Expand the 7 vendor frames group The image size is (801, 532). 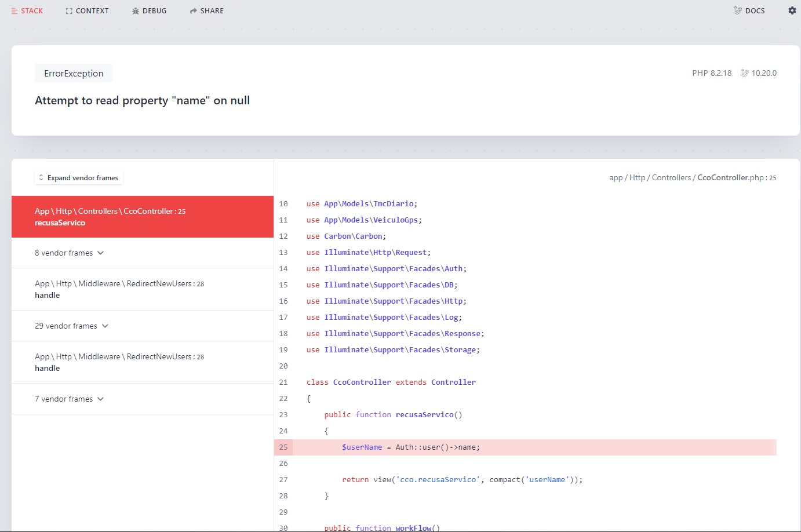[69, 399]
